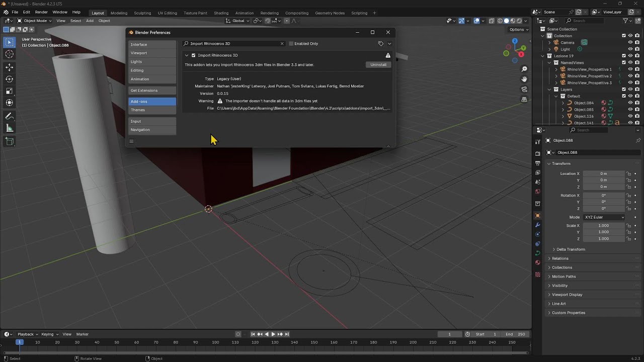This screenshot has height=362, width=644.
Task: Toggle the camera view icon in viewport
Action: 524,89
